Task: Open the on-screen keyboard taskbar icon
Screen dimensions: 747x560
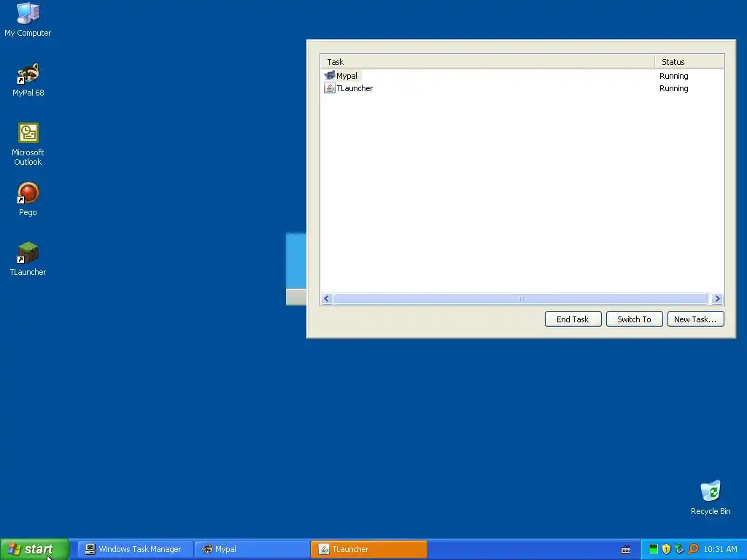Action: [x=626, y=550]
